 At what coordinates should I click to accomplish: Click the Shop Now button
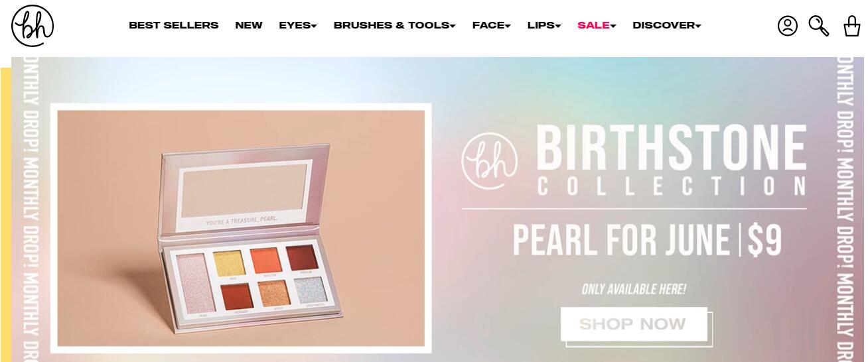[634, 324]
